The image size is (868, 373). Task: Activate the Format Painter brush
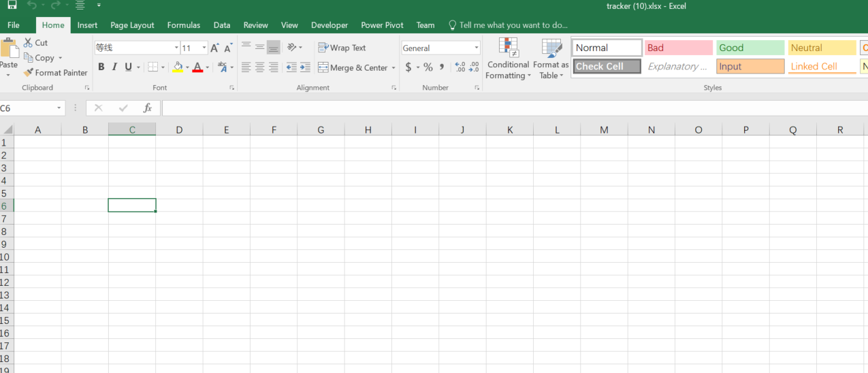(x=55, y=72)
